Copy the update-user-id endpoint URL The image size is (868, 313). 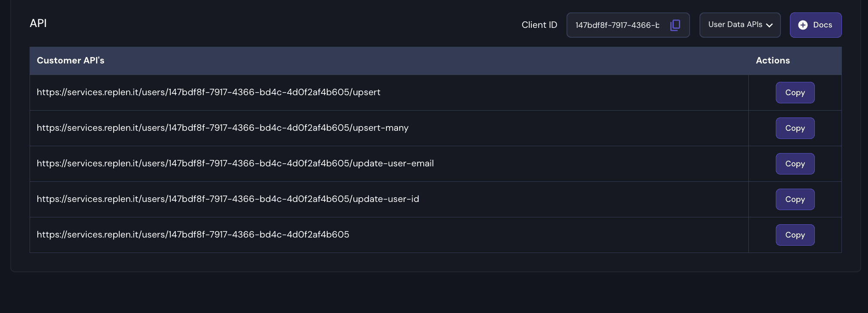click(x=795, y=199)
